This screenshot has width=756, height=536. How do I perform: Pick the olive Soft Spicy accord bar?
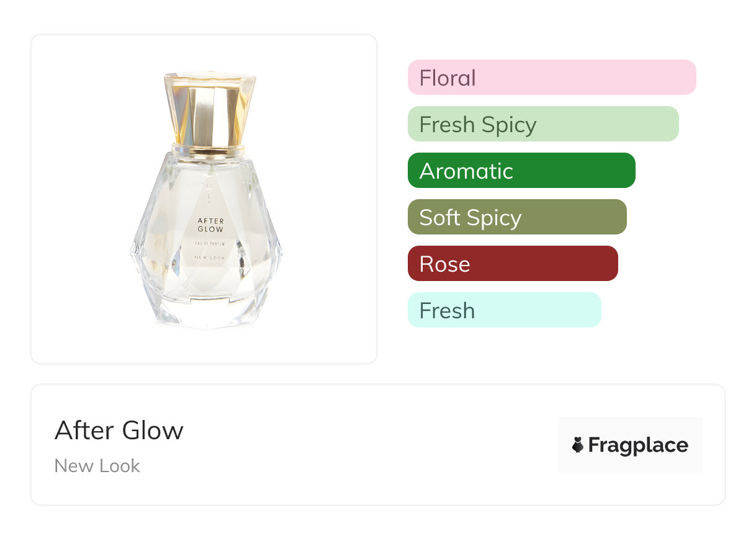coord(516,217)
